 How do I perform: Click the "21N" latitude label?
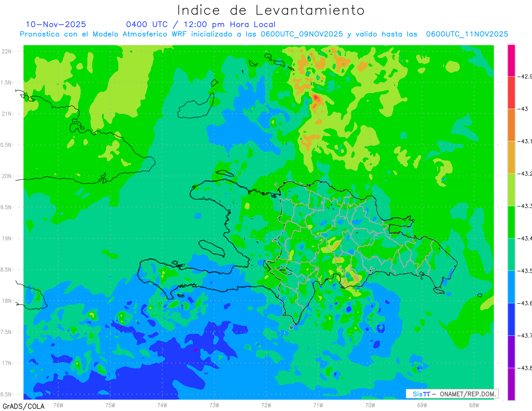click(7, 114)
